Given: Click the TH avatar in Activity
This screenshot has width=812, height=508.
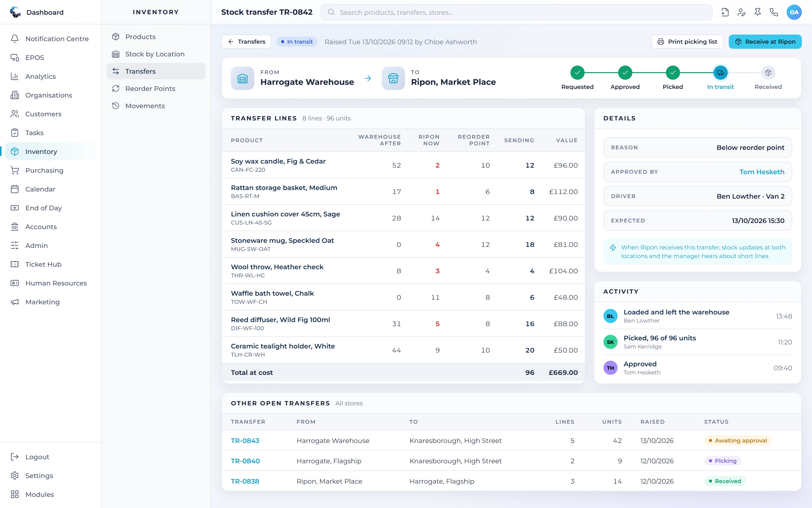Looking at the screenshot, I should point(610,368).
